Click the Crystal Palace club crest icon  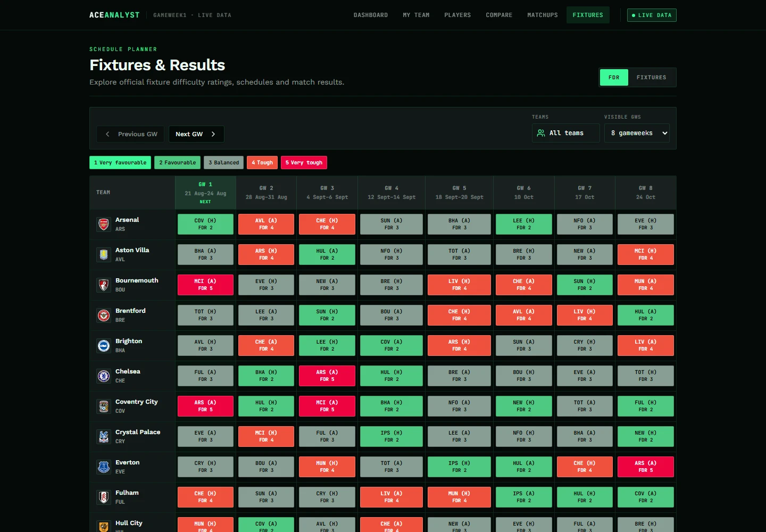click(x=104, y=437)
